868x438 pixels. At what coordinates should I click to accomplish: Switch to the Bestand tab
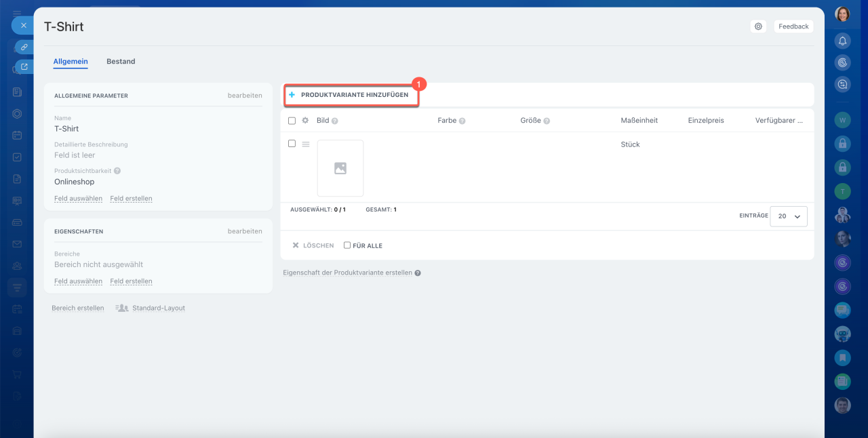(121, 61)
